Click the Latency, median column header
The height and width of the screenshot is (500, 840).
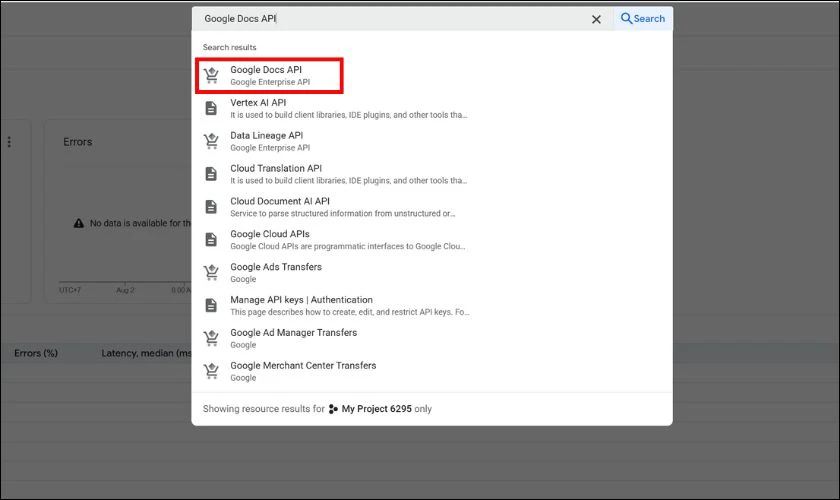click(146, 353)
